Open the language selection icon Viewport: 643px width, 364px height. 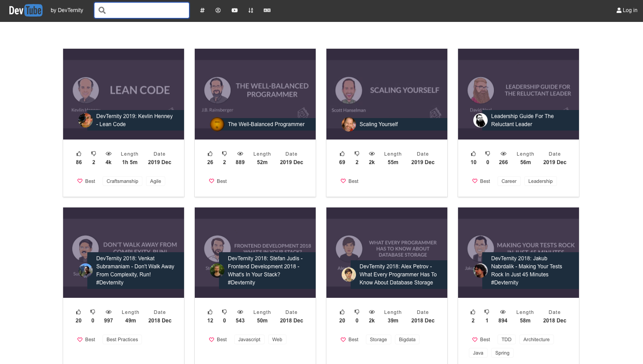click(x=267, y=10)
